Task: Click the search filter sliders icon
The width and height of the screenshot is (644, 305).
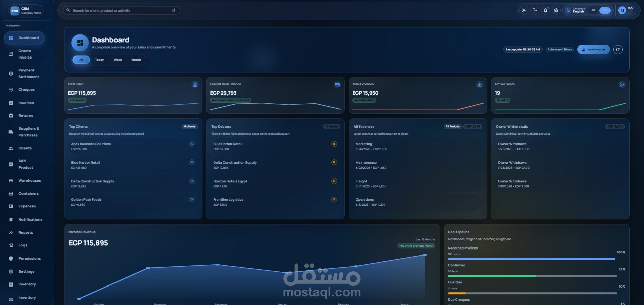Action: point(174,10)
